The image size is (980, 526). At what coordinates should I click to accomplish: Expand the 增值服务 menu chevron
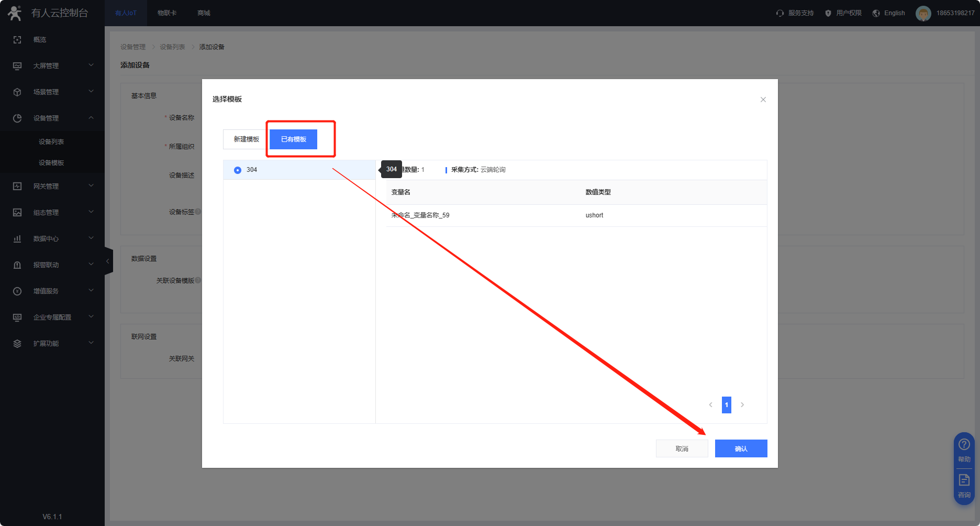coord(91,291)
